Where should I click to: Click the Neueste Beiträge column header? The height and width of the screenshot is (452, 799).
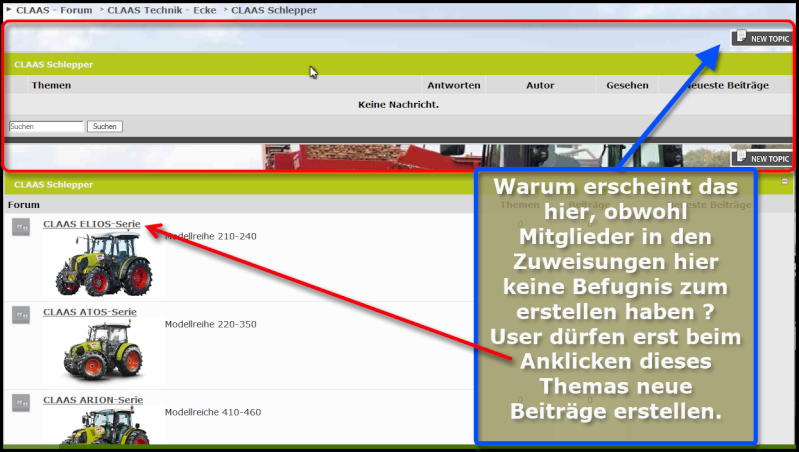(x=727, y=85)
